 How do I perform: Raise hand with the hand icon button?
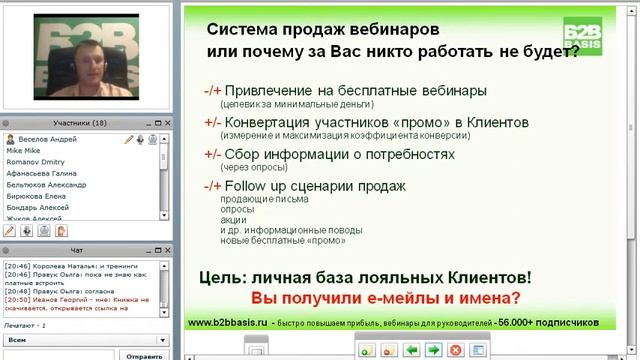click(61, 231)
